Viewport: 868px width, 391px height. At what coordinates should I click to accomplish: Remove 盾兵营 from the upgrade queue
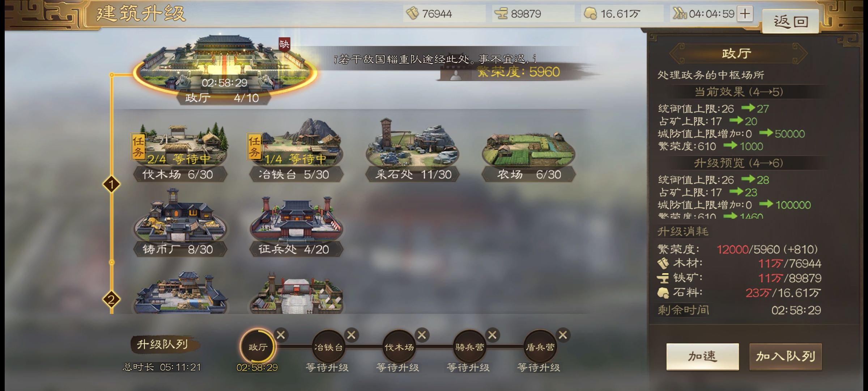pos(563,335)
